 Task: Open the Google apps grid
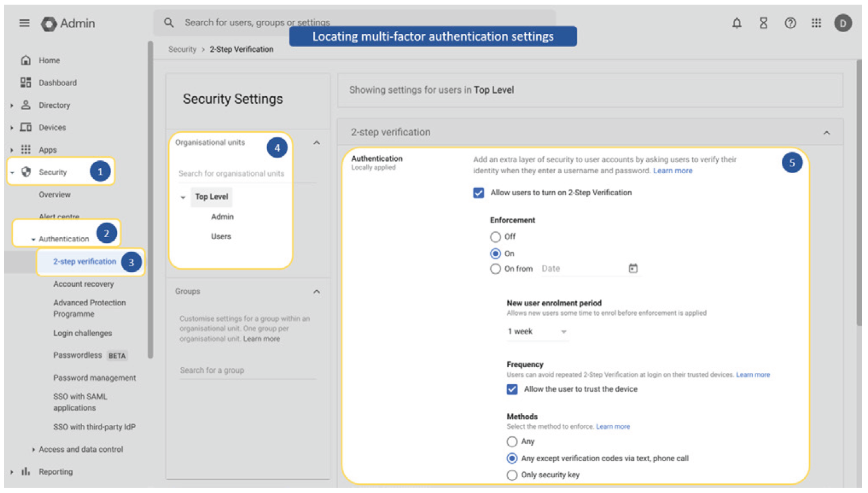tap(817, 23)
